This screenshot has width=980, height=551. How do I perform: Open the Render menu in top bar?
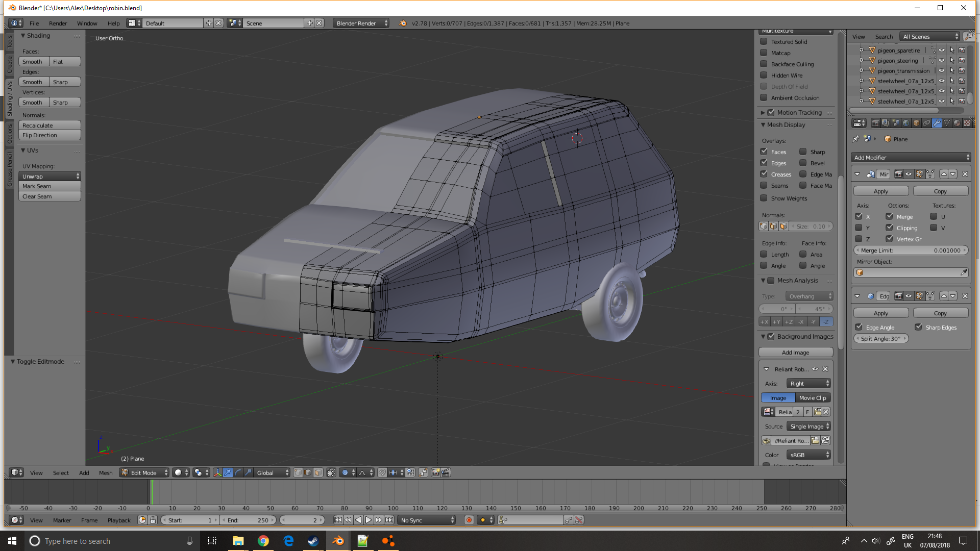58,23
